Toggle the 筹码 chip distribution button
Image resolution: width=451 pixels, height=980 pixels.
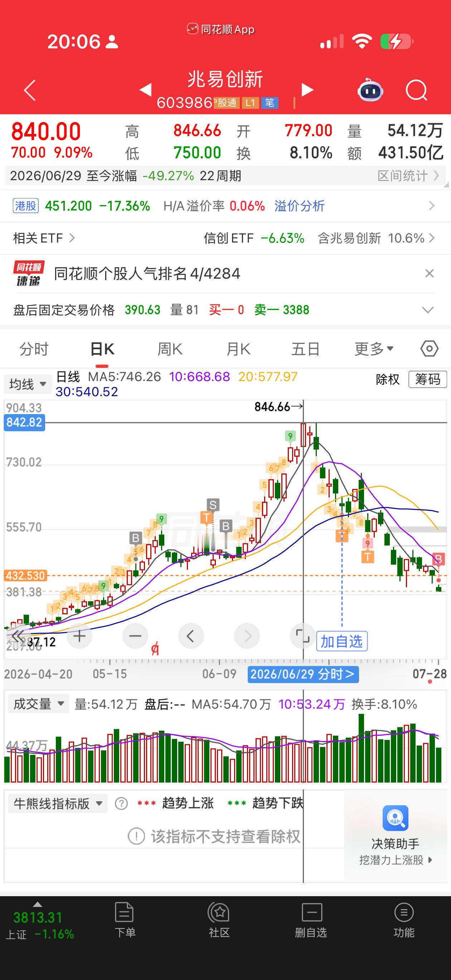click(x=427, y=379)
